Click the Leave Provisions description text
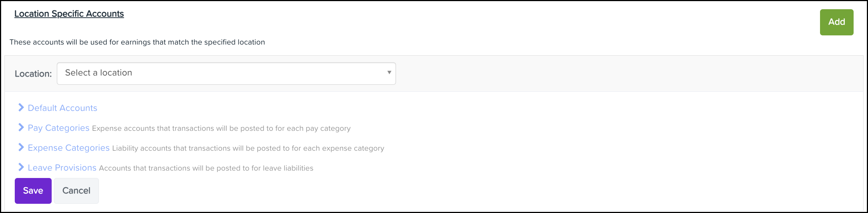This screenshot has height=213, width=868. (x=206, y=168)
